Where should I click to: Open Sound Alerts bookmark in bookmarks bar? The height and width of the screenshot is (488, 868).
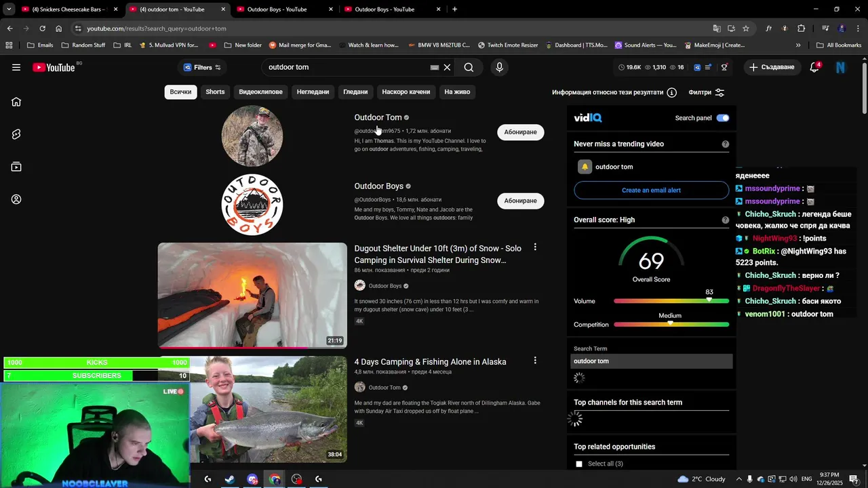(x=646, y=45)
